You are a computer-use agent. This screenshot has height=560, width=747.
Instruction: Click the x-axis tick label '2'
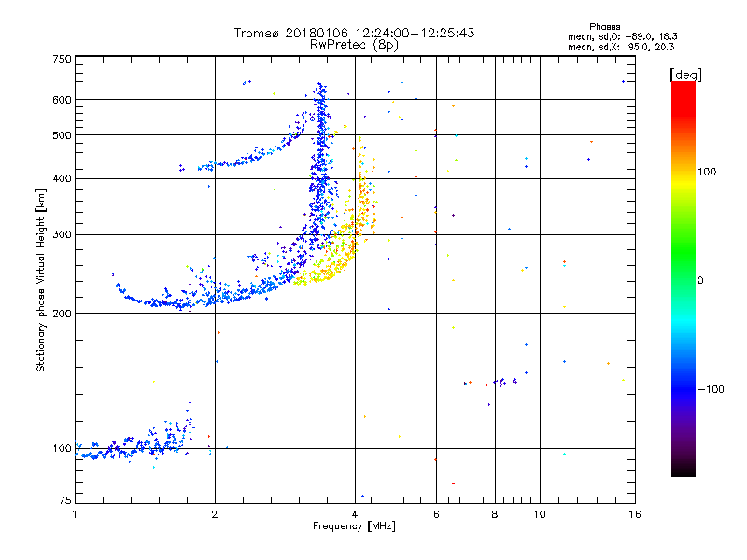215,514
